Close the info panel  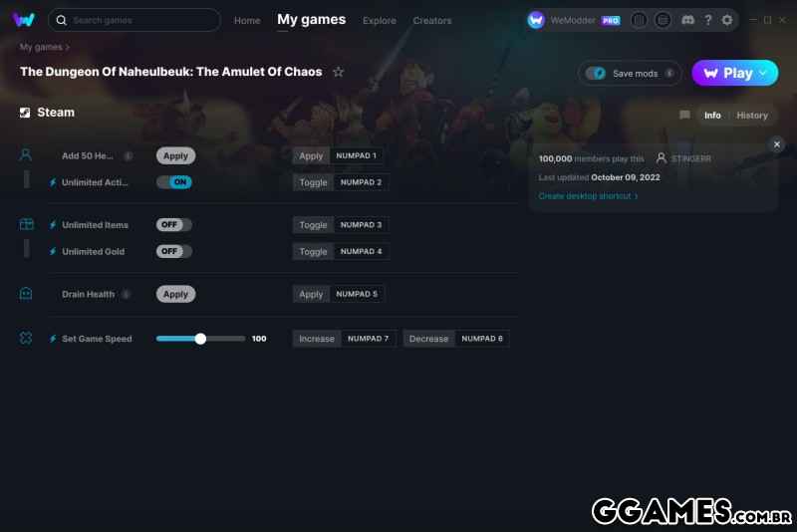tap(777, 144)
